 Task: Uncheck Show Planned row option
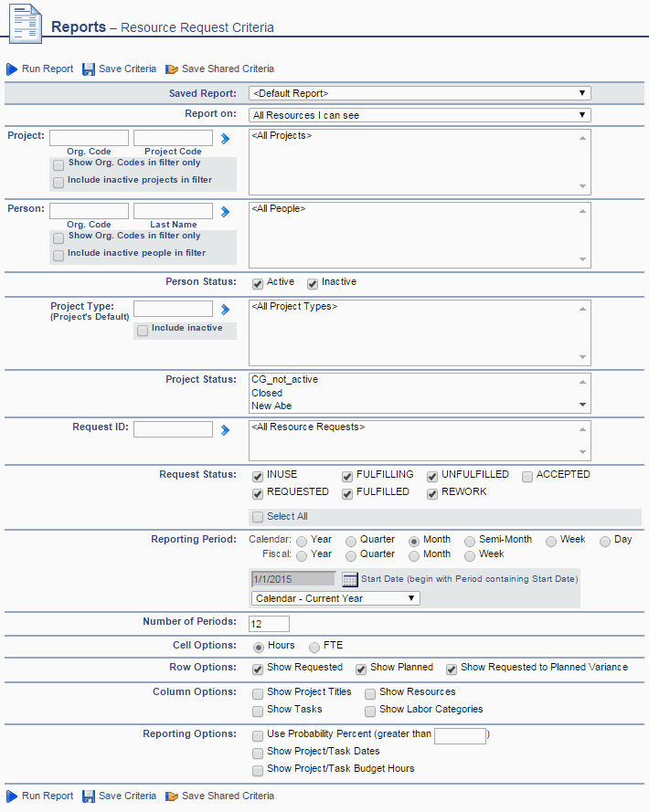[361, 670]
